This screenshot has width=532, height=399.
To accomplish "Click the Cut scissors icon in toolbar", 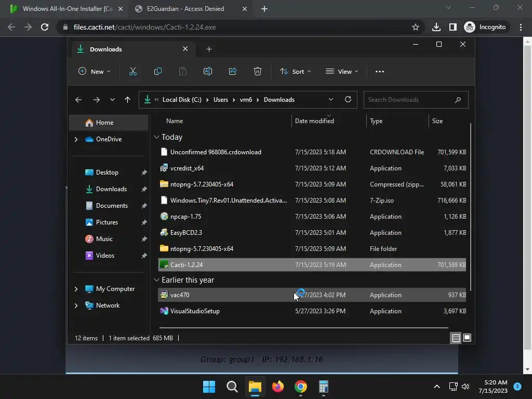I will 132,72.
